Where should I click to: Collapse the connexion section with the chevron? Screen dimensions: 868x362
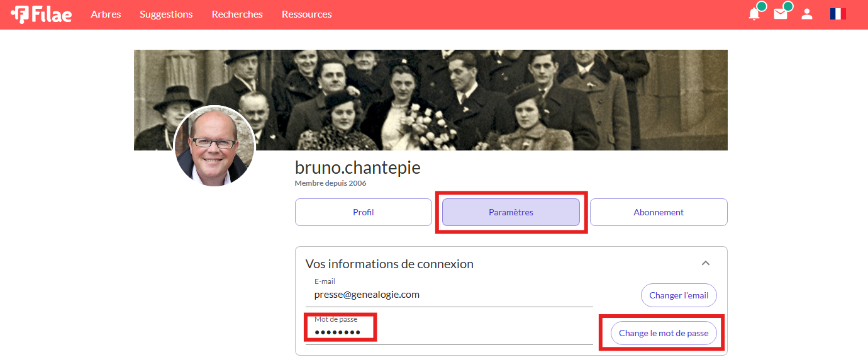(x=706, y=263)
